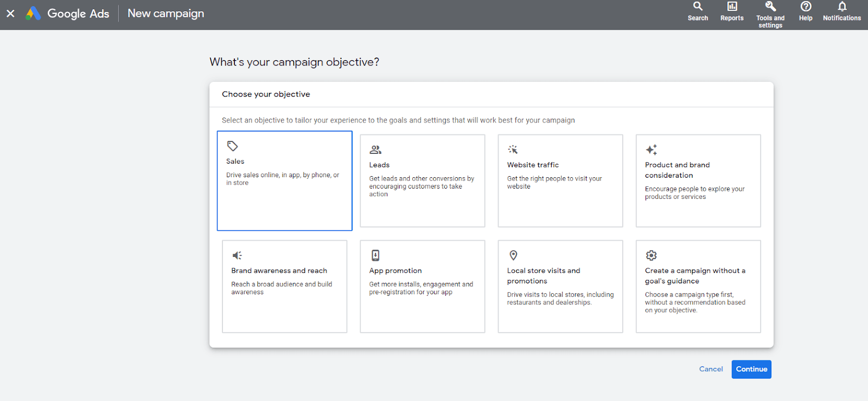The image size is (868, 401).
Task: Click the price tag icon for Sales
Action: pyautogui.click(x=233, y=146)
